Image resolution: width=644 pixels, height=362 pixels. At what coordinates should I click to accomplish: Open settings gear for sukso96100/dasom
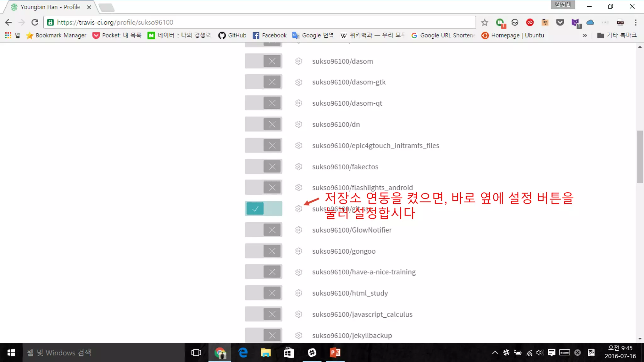[298, 61]
